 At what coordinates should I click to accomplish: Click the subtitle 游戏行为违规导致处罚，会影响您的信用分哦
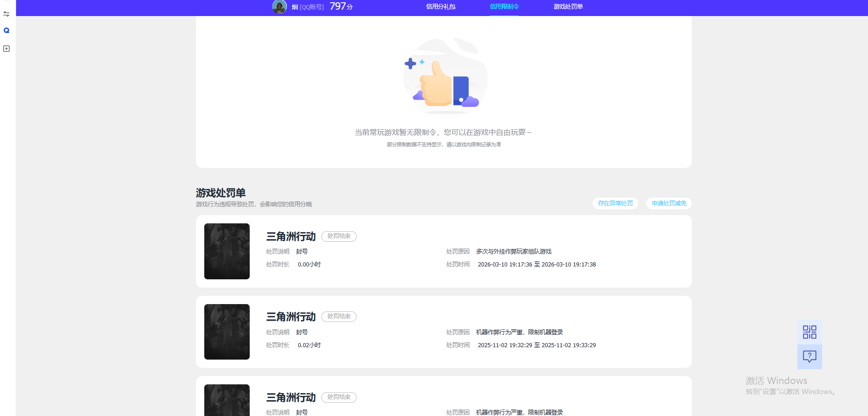[x=254, y=204]
